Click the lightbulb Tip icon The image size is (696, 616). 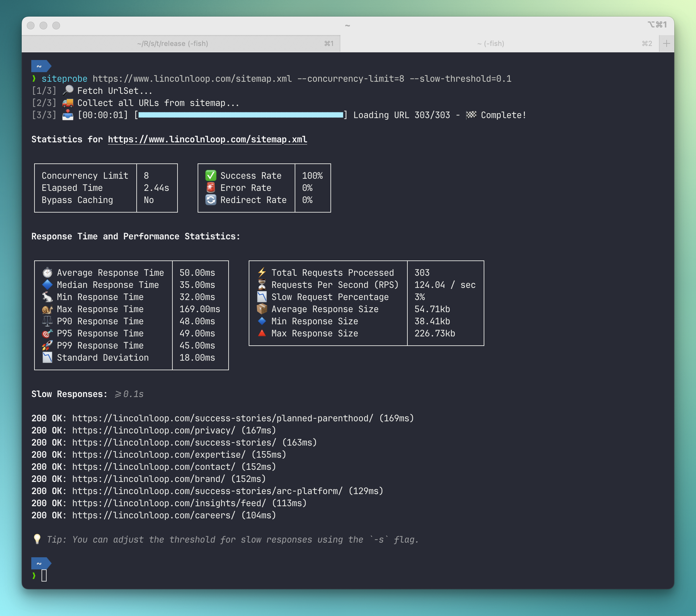[37, 539]
